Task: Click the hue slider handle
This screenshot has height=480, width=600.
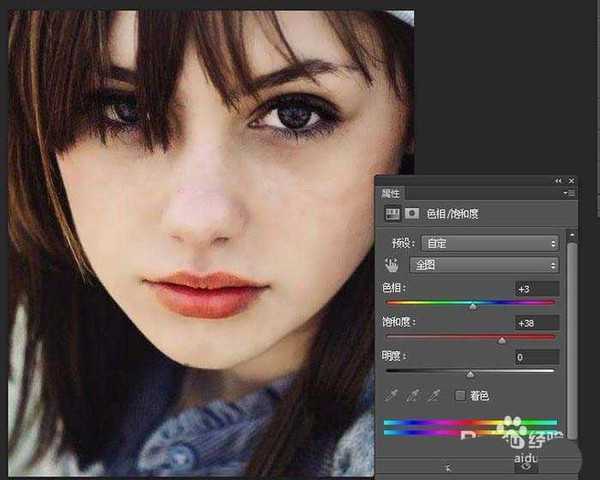Action: (x=473, y=306)
